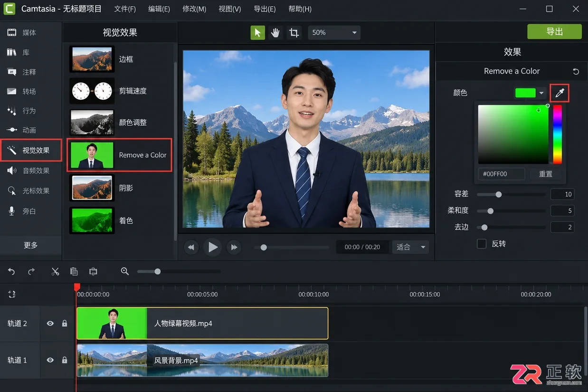Image resolution: width=588 pixels, height=392 pixels.
Task: Click the rainbow hue strip
Action: coord(557,135)
